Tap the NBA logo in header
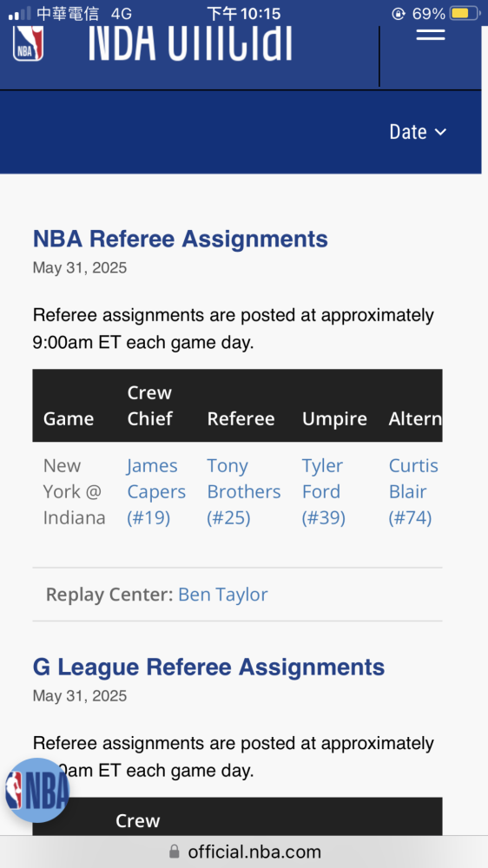 (x=28, y=43)
